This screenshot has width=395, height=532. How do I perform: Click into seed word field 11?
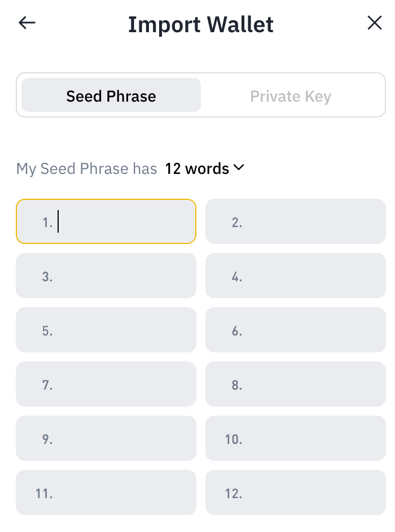pos(106,492)
